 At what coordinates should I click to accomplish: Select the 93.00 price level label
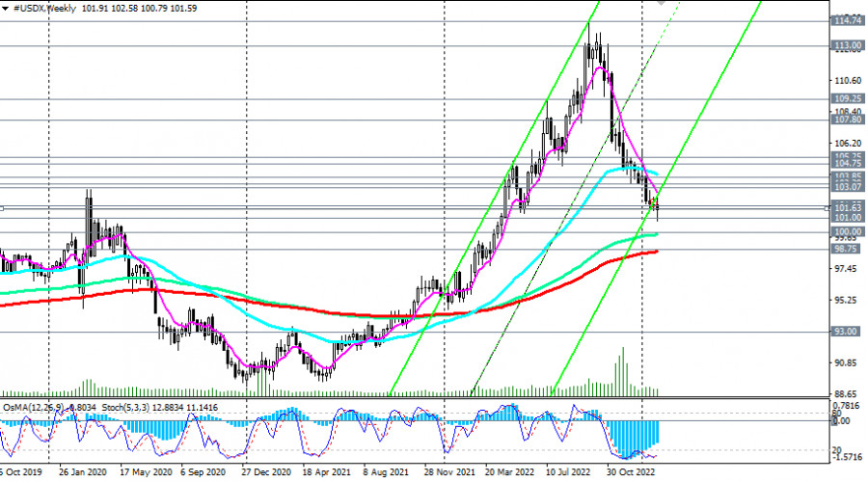[847, 332]
